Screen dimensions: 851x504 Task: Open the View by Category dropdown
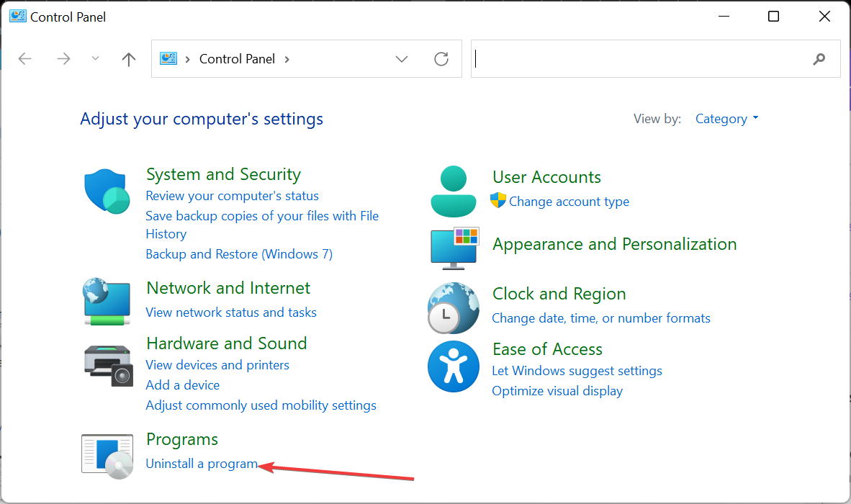726,119
